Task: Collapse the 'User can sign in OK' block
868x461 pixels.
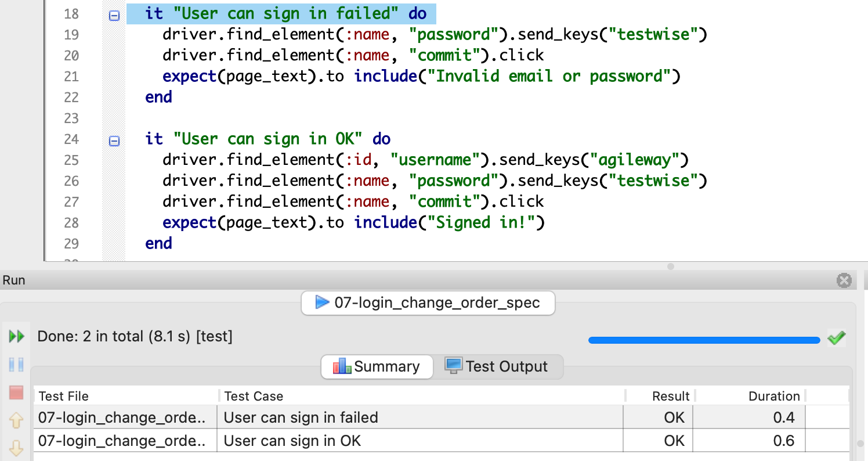Action: [114, 141]
